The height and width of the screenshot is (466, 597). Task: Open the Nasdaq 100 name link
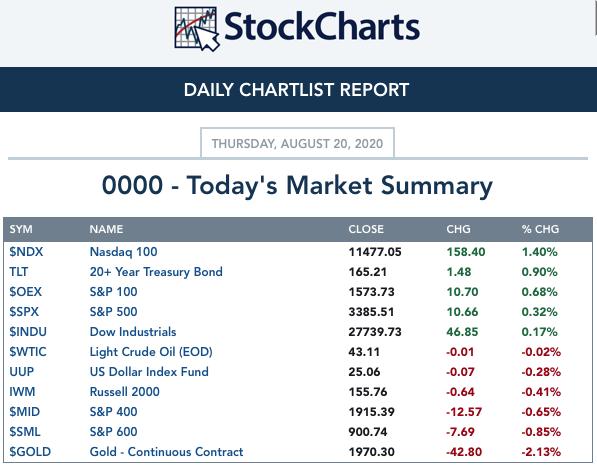pyautogui.click(x=123, y=252)
